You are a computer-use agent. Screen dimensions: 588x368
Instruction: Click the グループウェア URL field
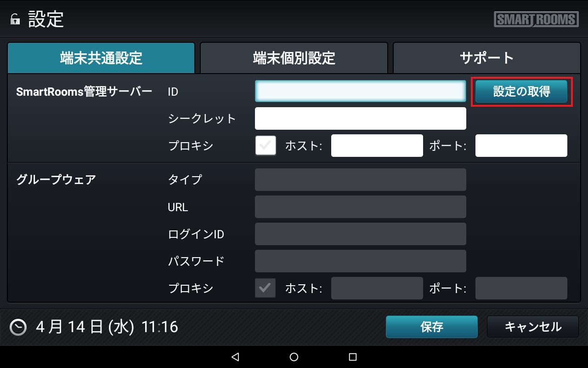361,207
